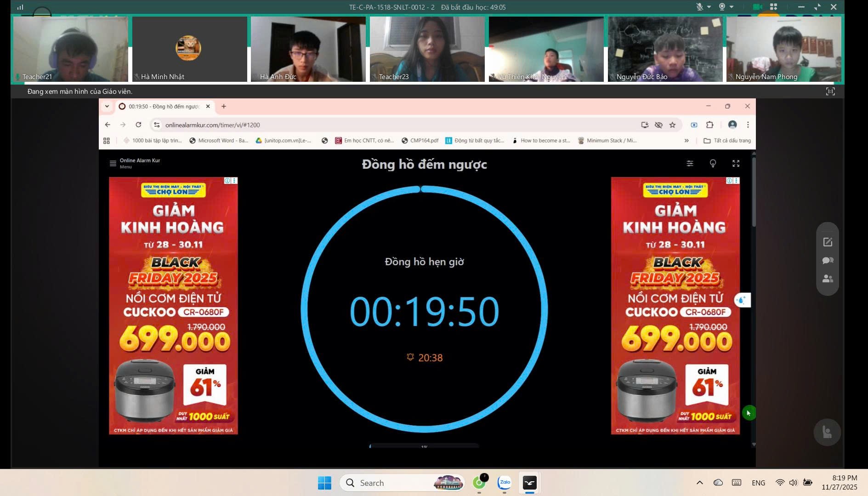
Task: Click the 1:1 actual size icon
Action: click(x=830, y=91)
